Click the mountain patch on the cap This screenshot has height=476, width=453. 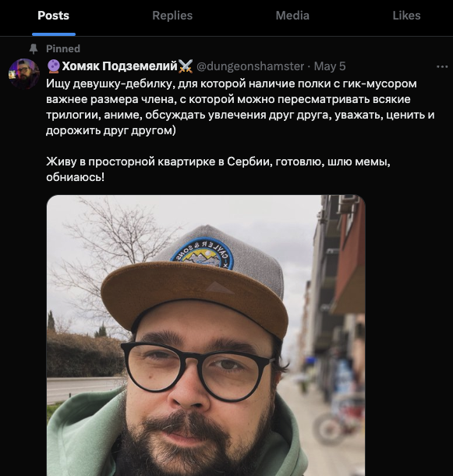203,254
